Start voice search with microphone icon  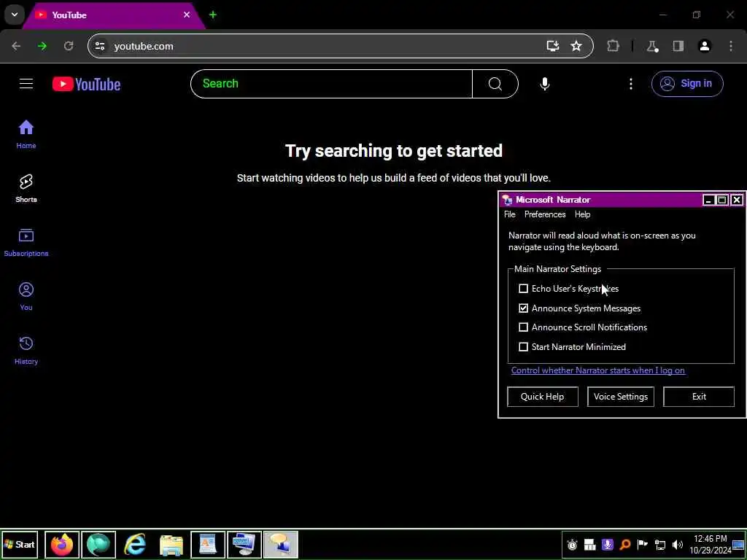tap(544, 84)
